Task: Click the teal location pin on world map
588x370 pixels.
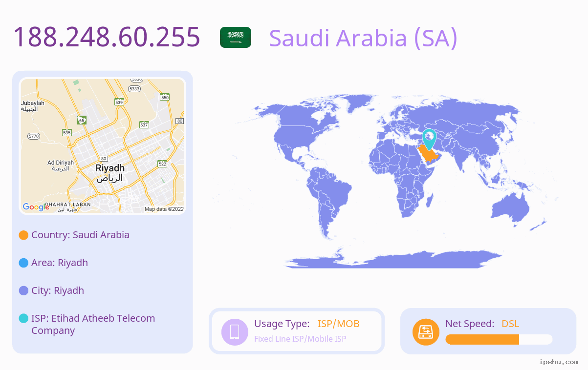Action: [x=429, y=139]
